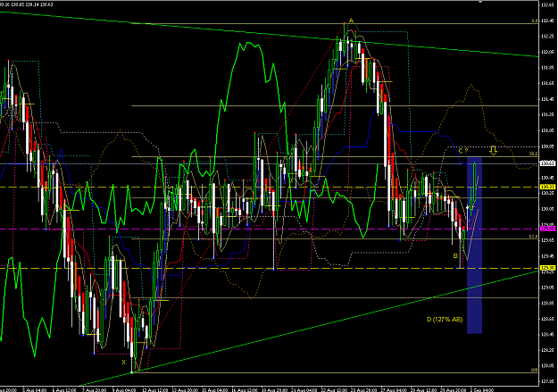Click the 132.45 price axis label

[x=547, y=21]
